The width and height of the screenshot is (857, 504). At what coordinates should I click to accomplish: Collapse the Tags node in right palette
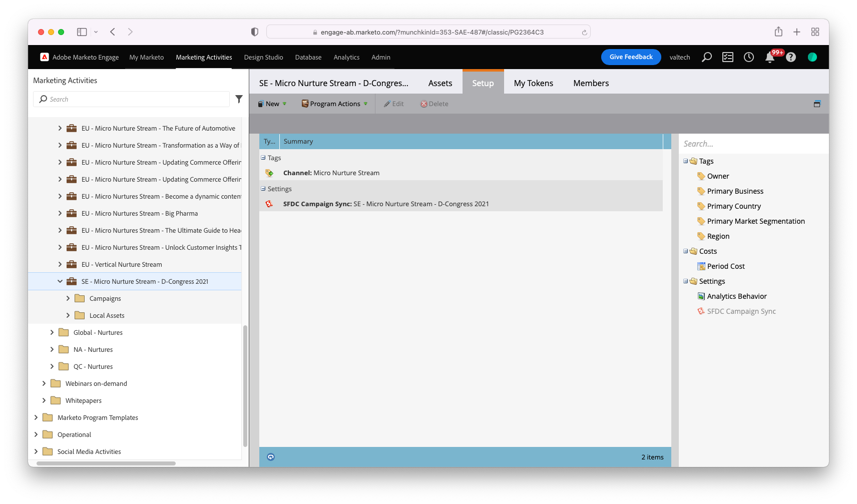(686, 161)
